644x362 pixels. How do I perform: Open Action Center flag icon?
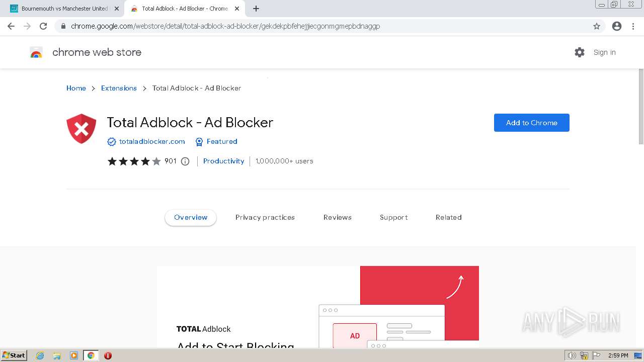(x=596, y=355)
